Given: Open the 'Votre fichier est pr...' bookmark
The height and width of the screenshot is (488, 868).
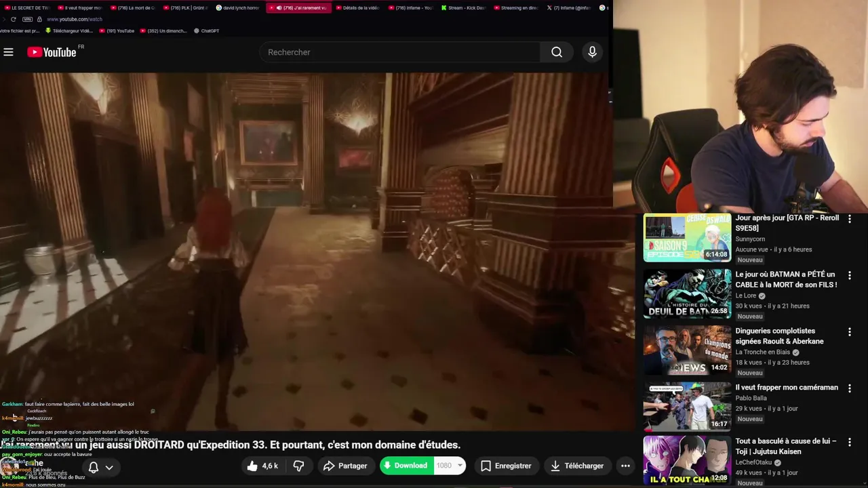Looking at the screenshot, I should 20,30.
